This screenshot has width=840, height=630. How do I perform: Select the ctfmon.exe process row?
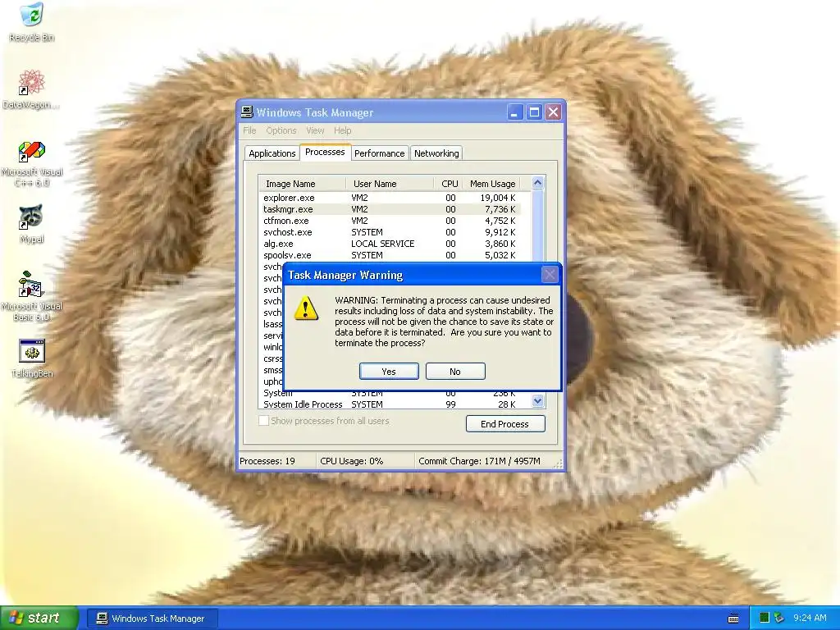click(x=390, y=221)
